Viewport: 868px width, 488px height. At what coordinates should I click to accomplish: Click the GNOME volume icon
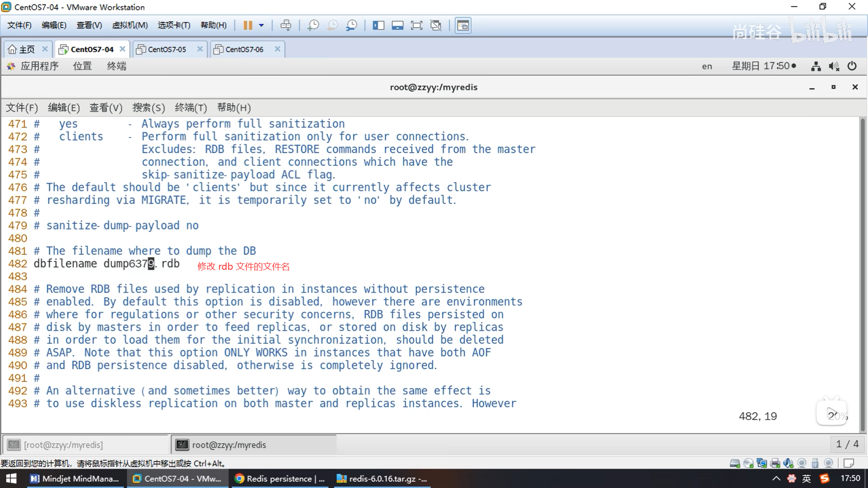click(834, 66)
